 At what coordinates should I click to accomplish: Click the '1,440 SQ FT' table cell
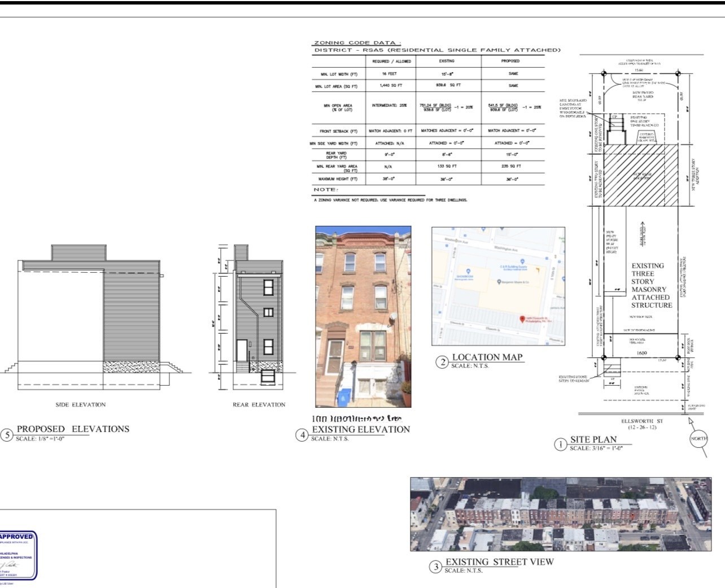[x=391, y=86]
